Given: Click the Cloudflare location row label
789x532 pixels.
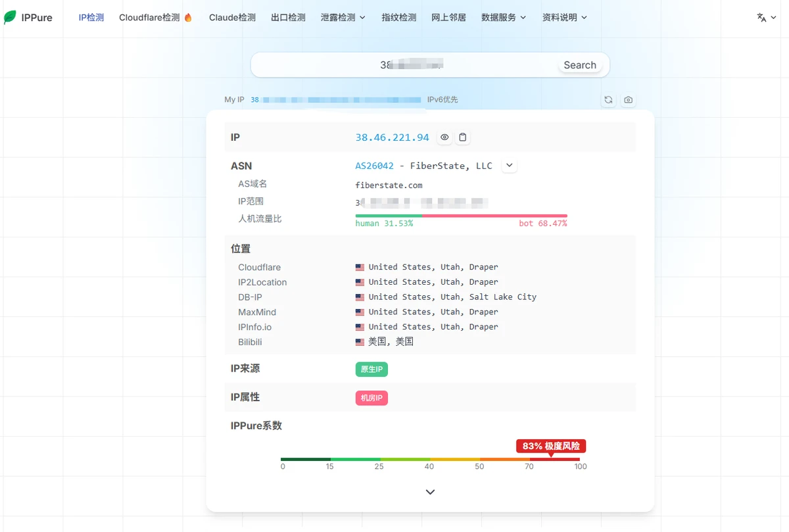Looking at the screenshot, I should click(259, 267).
